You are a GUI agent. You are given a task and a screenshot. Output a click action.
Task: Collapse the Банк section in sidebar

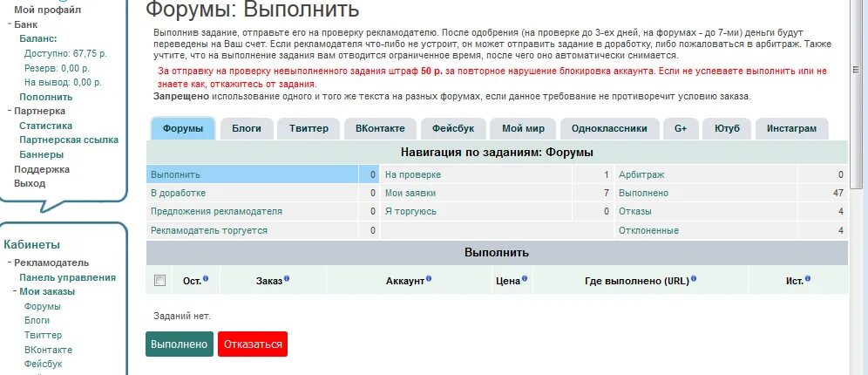pyautogui.click(x=10, y=24)
